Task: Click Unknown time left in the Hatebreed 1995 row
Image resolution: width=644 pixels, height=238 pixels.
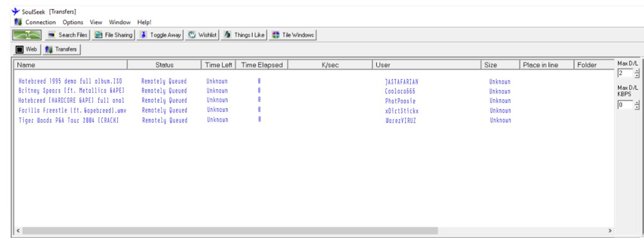Action: click(x=217, y=81)
